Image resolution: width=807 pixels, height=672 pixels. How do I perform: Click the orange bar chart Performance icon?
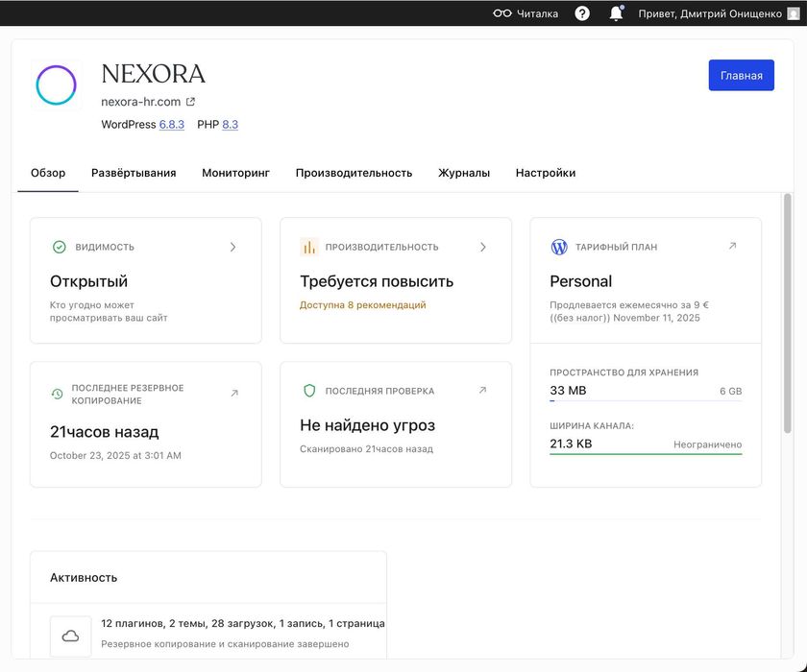coord(308,247)
